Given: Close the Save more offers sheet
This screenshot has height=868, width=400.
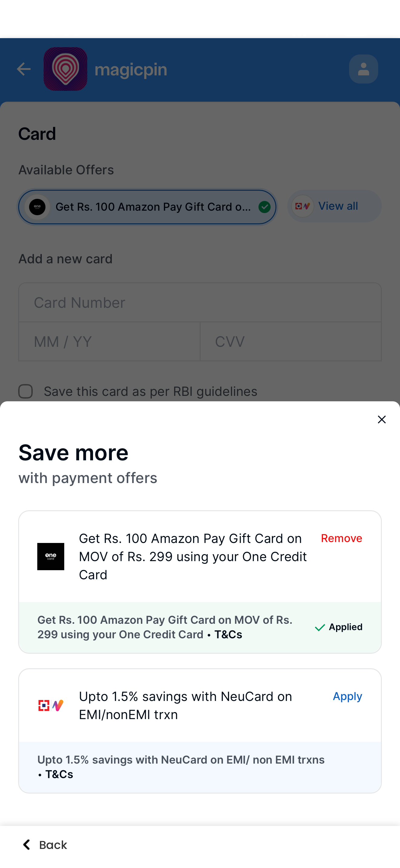Looking at the screenshot, I should click(382, 419).
